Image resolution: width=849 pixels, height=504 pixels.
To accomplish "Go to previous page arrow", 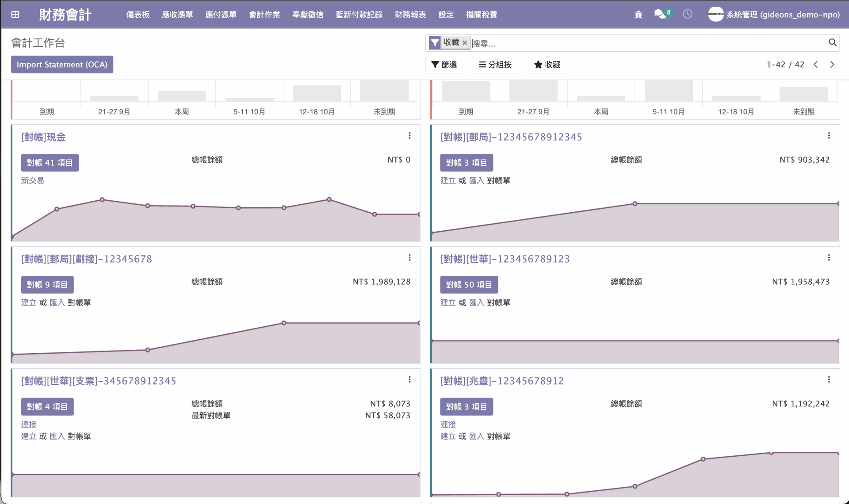I will click(x=816, y=65).
